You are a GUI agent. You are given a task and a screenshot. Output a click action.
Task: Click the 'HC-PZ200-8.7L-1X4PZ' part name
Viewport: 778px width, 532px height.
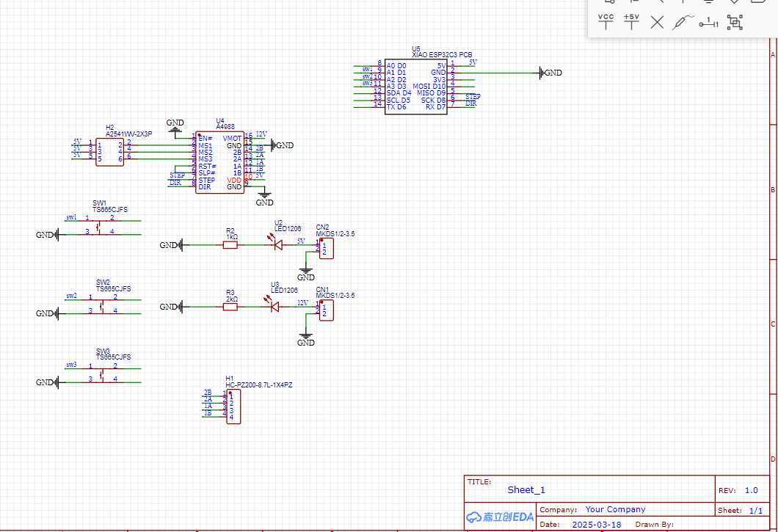259,385
